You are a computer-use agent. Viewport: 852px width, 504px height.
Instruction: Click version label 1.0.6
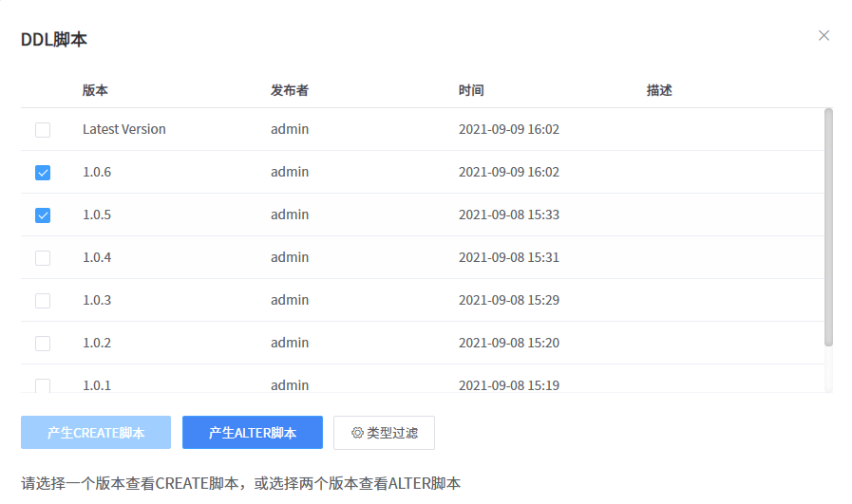tap(97, 172)
